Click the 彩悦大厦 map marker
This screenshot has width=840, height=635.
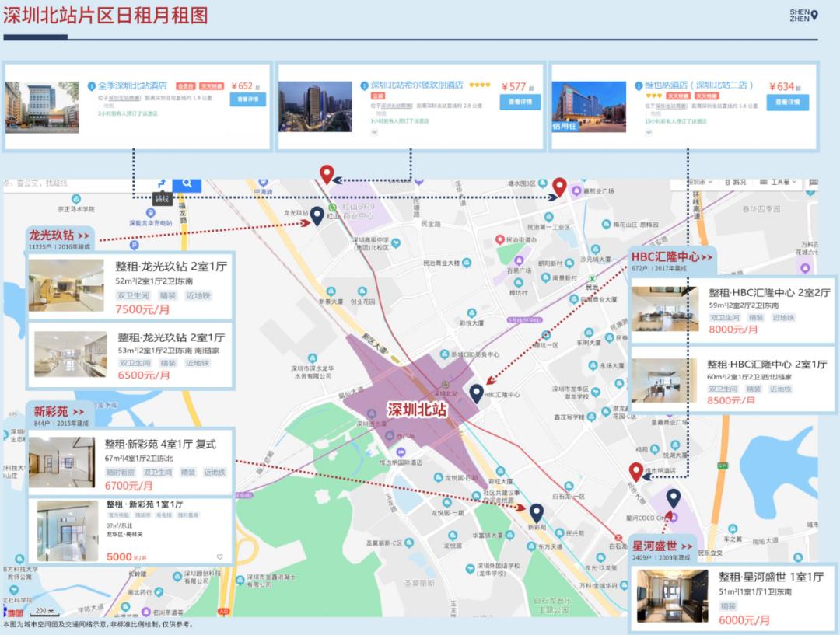pyautogui.click(x=471, y=313)
